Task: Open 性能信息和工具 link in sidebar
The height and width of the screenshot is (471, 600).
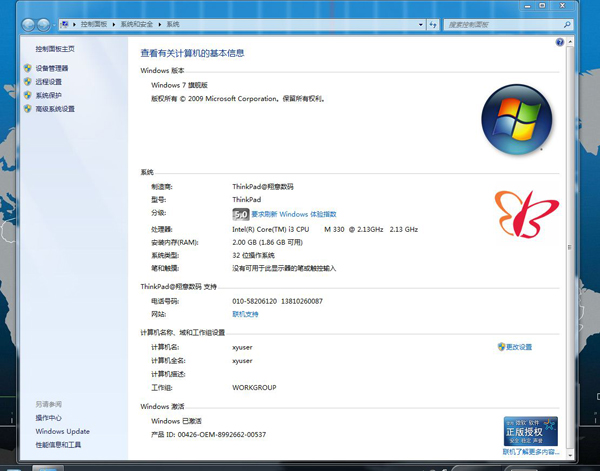Action: [x=58, y=445]
